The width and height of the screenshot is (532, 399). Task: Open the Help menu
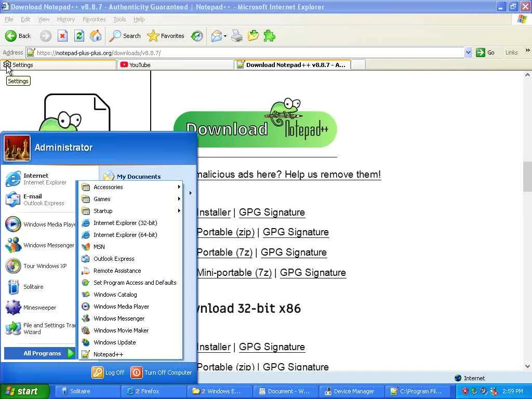139,19
